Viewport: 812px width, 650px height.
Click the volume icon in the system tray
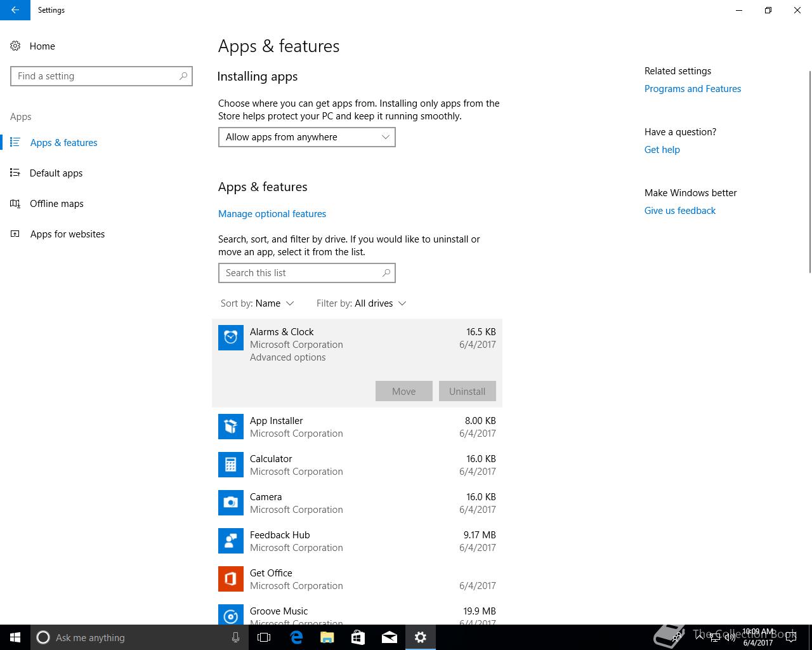(x=730, y=637)
